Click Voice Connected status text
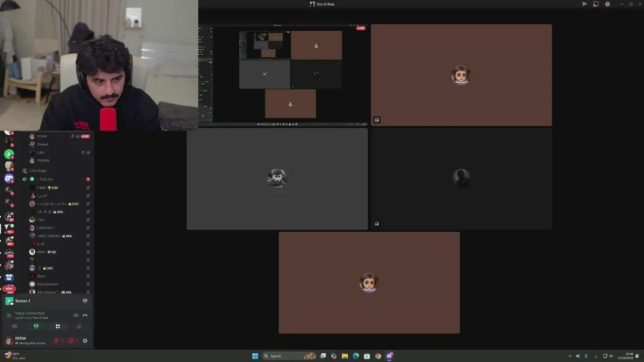This screenshot has width=644, height=362. pyautogui.click(x=30, y=313)
